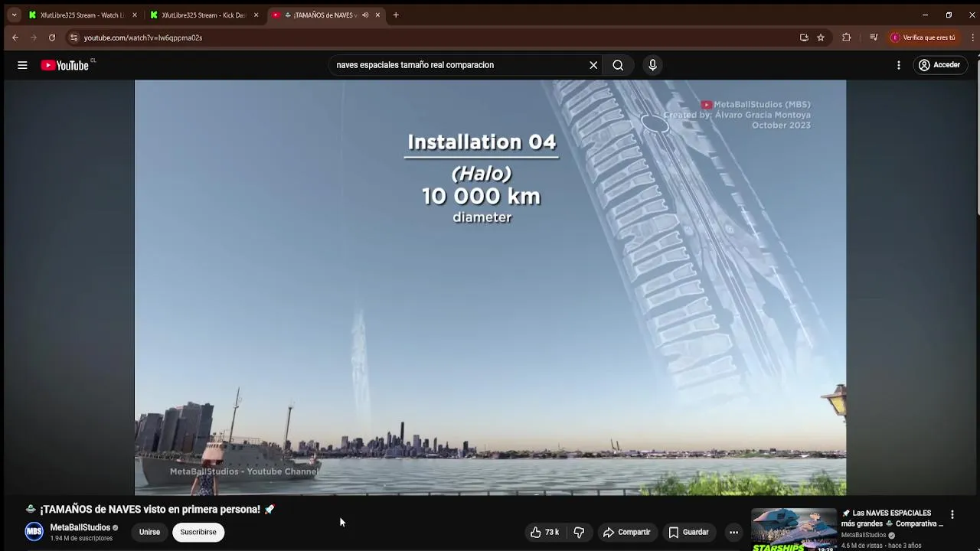This screenshot has width=980, height=551.
Task: Click the 1,94 M de suscriptores text
Action: point(81,538)
